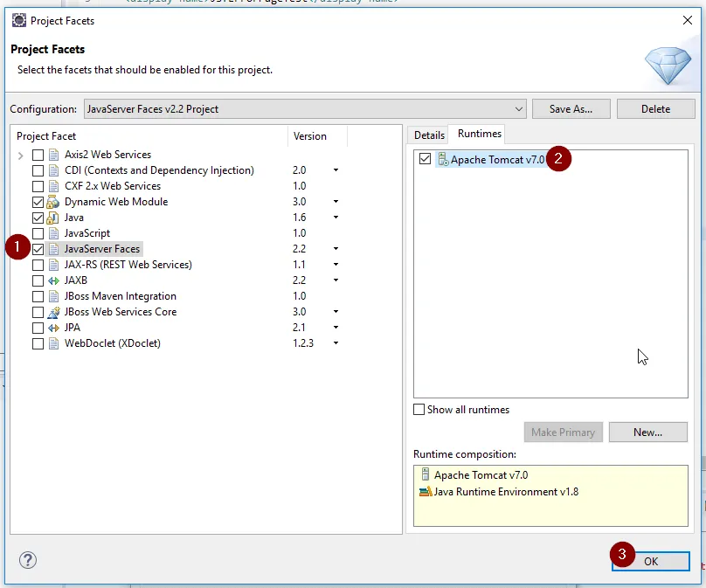The width and height of the screenshot is (706, 588).
Task: Click the JBoss Web Services Core icon
Action: (x=54, y=312)
